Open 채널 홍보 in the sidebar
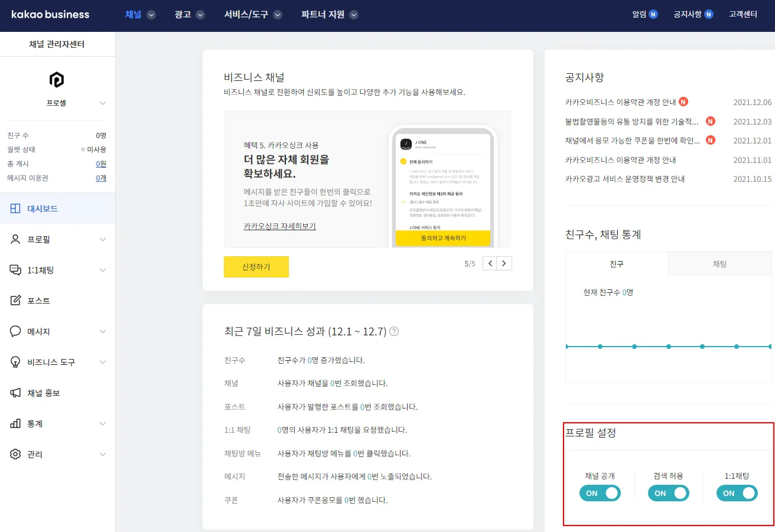 click(57, 393)
